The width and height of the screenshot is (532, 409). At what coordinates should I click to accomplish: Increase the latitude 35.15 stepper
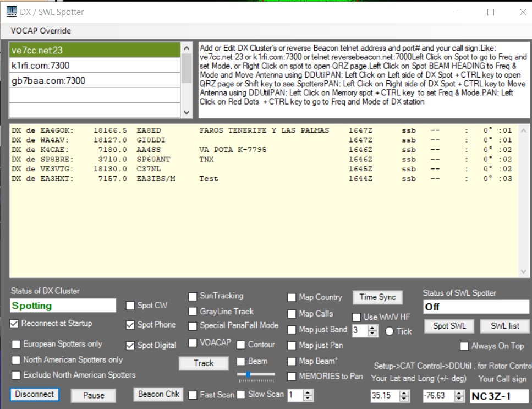point(404,393)
